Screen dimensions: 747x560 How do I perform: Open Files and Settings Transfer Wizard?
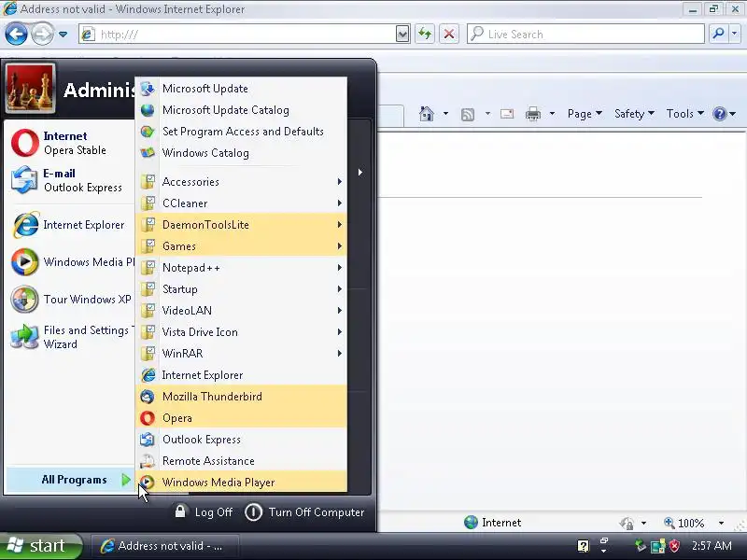click(x=70, y=337)
